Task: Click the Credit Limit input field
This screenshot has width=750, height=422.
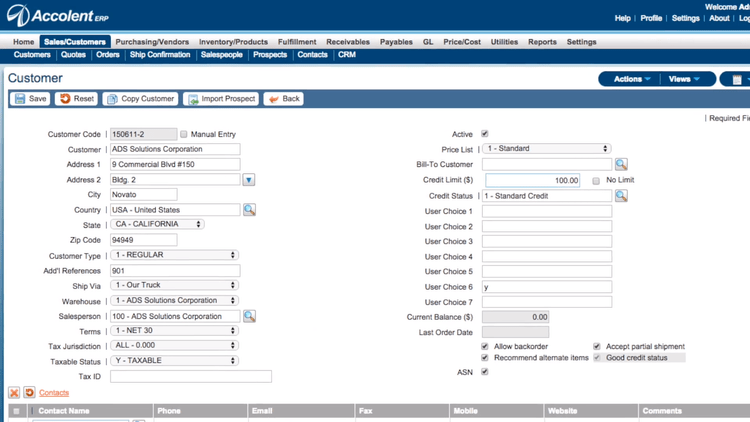Action: (532, 180)
